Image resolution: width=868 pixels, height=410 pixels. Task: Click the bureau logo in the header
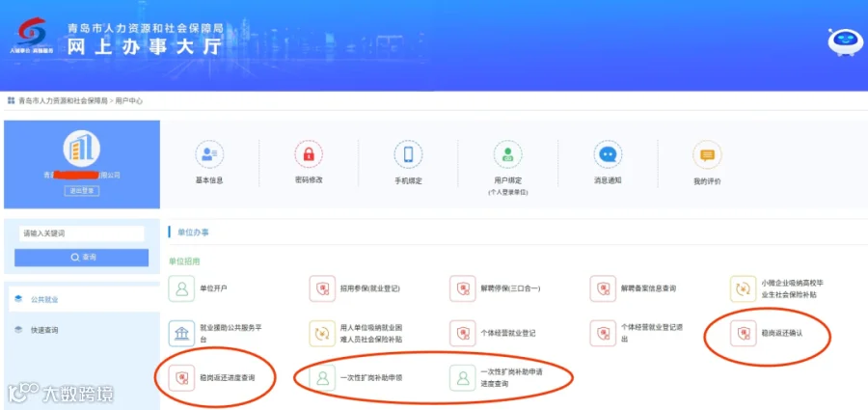[32, 35]
